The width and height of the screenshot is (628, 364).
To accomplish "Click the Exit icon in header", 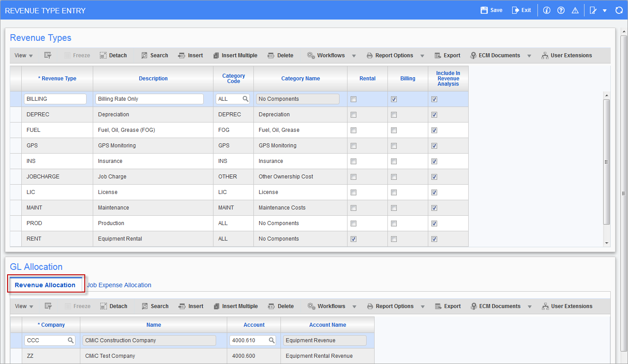I will click(515, 10).
